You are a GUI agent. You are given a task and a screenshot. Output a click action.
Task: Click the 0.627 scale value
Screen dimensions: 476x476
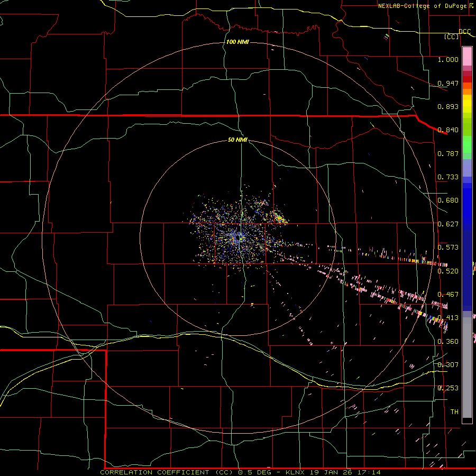448,224
